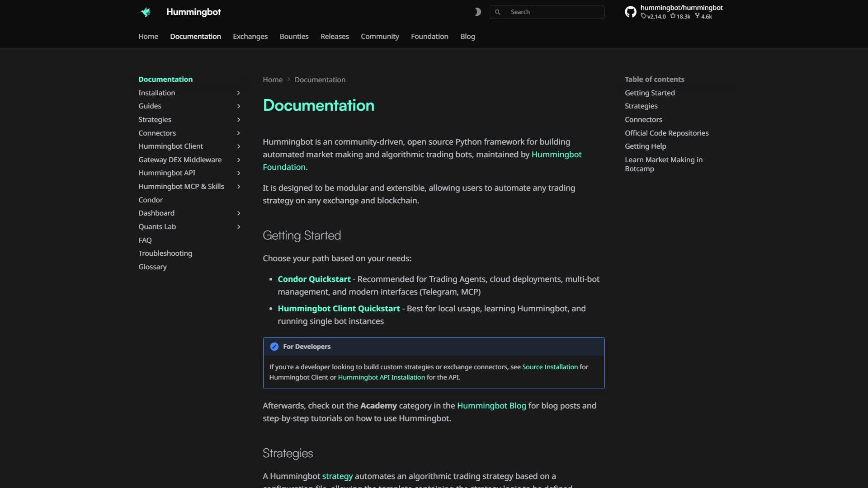Viewport: 868px width, 488px height.
Task: Go to the Exchanges tab
Action: [x=250, y=37]
